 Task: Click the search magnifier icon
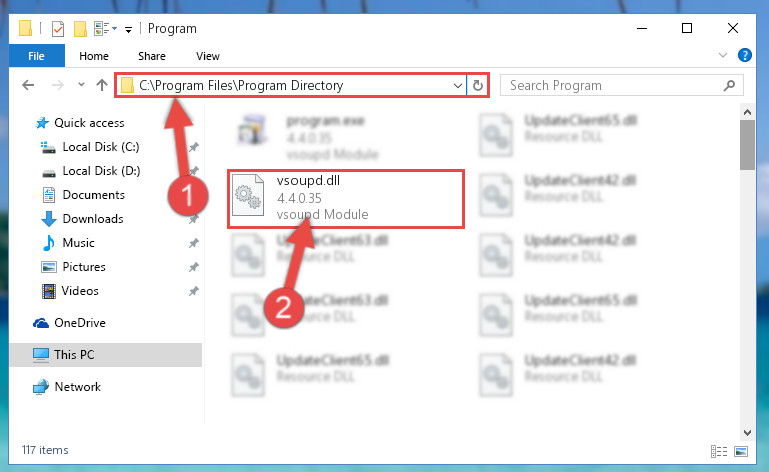729,85
